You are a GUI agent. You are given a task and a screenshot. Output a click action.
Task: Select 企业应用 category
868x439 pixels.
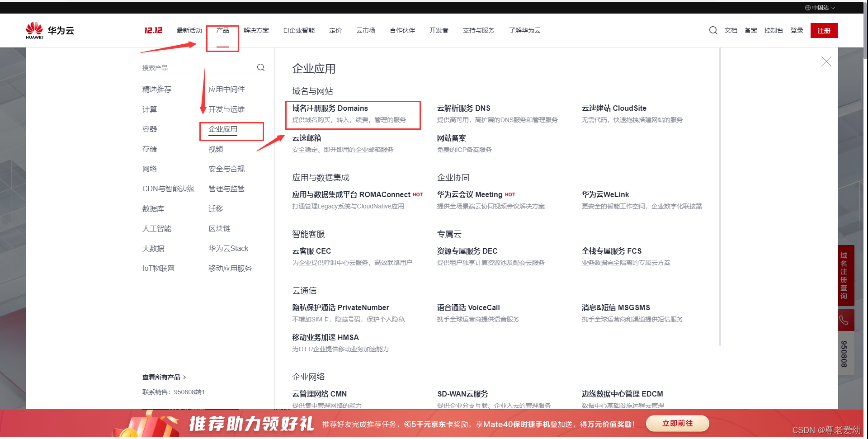pyautogui.click(x=223, y=129)
